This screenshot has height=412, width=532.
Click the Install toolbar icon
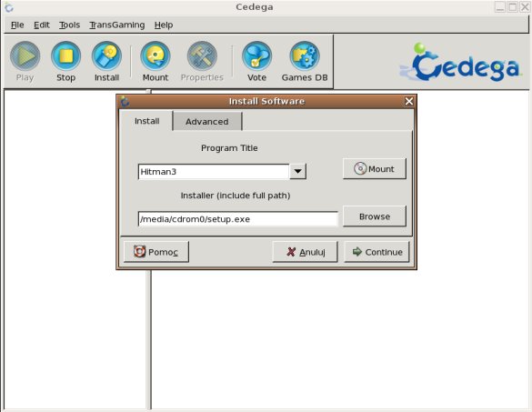point(106,61)
